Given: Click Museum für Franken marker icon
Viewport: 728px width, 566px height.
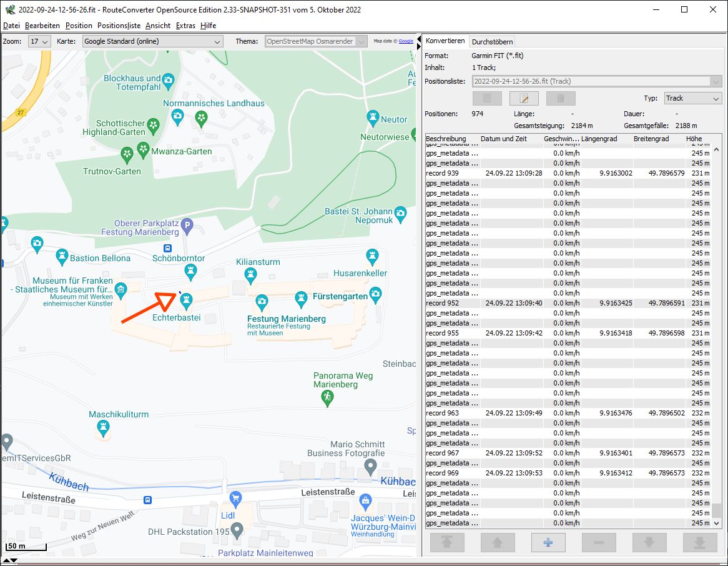Looking at the screenshot, I should click(x=121, y=290).
